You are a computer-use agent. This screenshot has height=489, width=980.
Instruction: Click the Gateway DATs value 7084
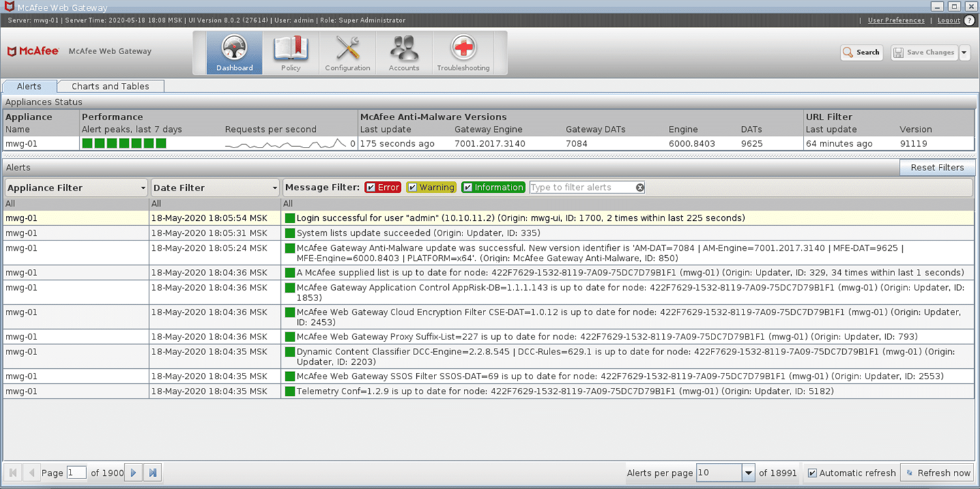[x=576, y=144]
